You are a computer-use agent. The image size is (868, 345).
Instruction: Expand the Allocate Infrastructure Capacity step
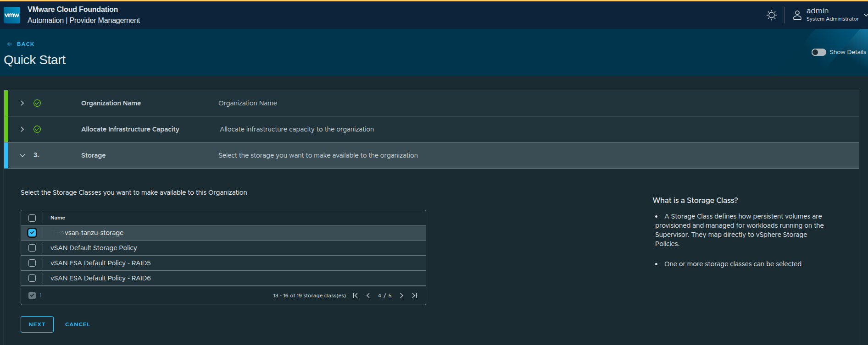pos(22,129)
